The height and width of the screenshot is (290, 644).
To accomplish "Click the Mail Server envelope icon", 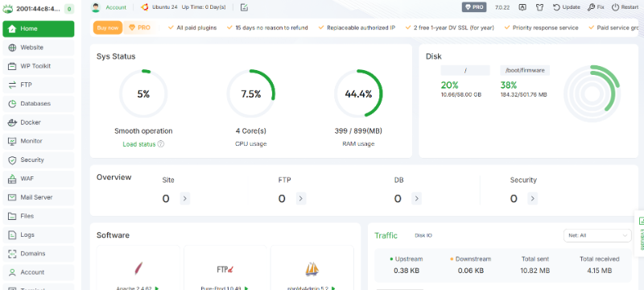I will [x=12, y=197].
